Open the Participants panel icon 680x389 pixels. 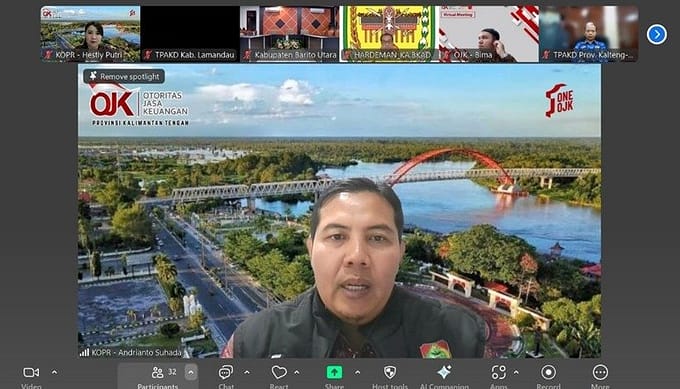tap(157, 372)
